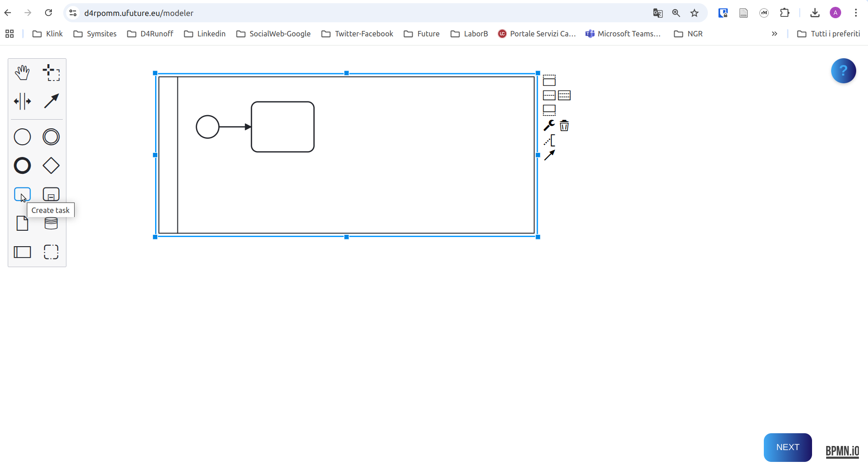Activate the create/remove space tool
868x466 pixels.
click(x=22, y=101)
